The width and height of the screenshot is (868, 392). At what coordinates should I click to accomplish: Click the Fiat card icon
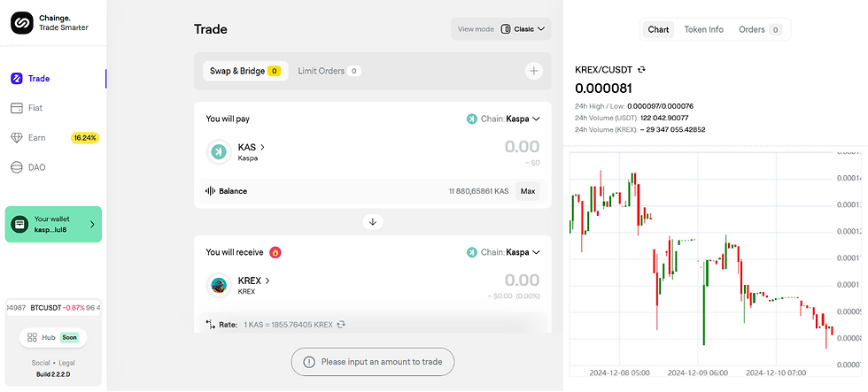(17, 108)
